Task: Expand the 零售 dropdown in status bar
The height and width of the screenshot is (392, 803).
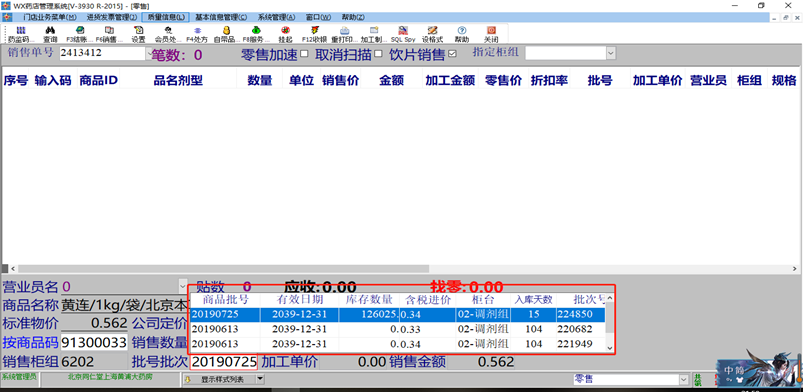Action: [x=684, y=380]
